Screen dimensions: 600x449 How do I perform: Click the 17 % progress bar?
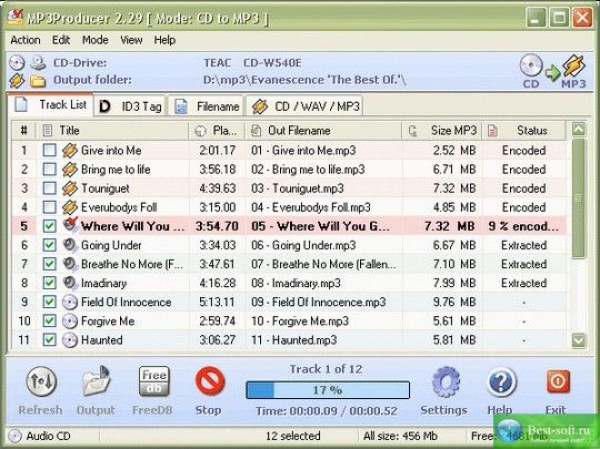click(328, 390)
